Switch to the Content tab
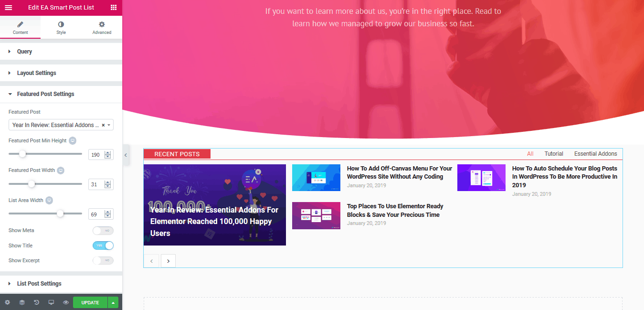 click(21, 28)
